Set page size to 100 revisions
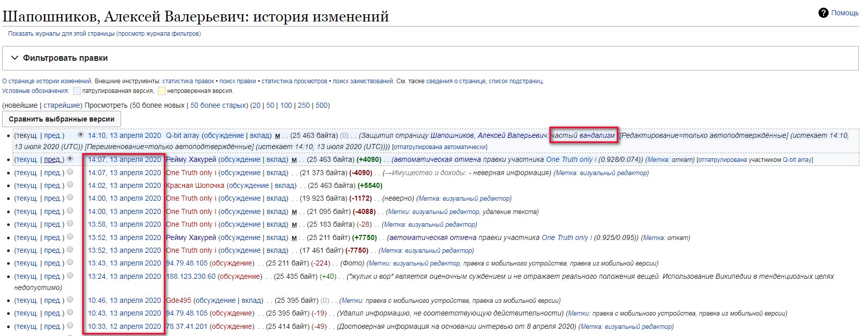Image resolution: width=868 pixels, height=336 pixels. coord(286,105)
